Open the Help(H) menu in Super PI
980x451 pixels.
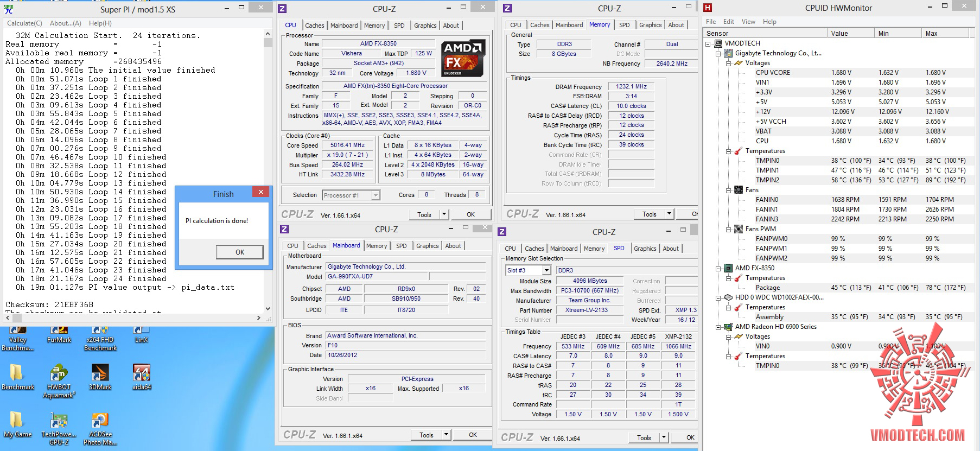(100, 23)
